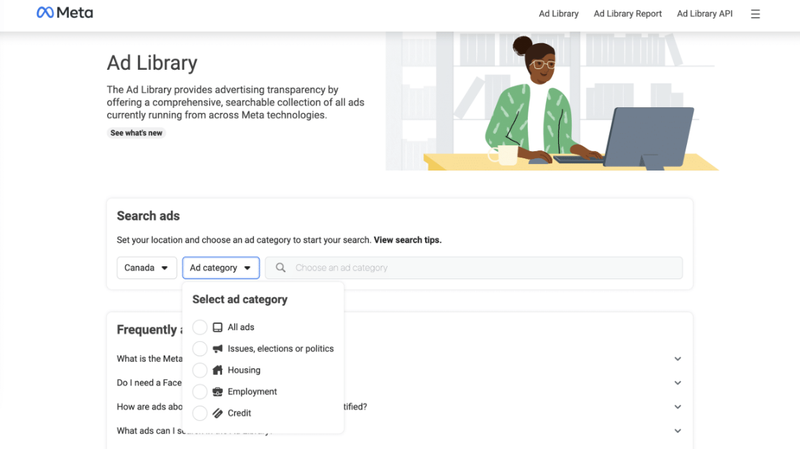The height and width of the screenshot is (449, 800).
Task: Toggle the Ad category dropdown
Action: pyautogui.click(x=221, y=268)
